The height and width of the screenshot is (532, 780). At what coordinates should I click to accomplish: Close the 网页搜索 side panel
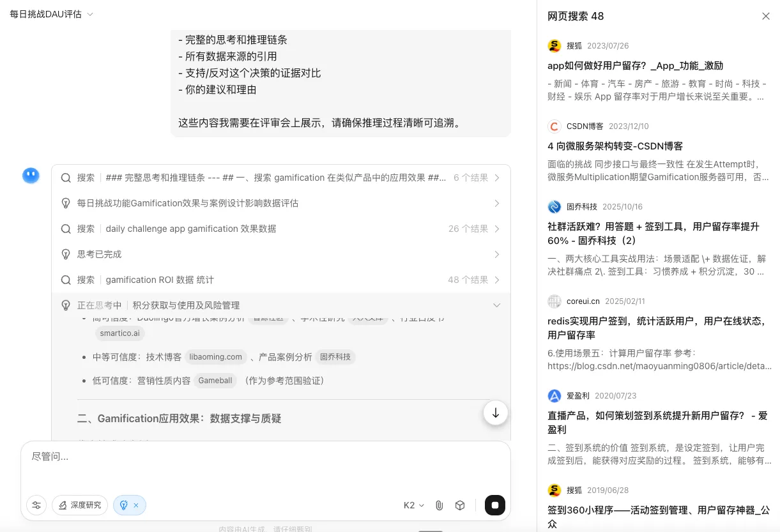pyautogui.click(x=765, y=16)
